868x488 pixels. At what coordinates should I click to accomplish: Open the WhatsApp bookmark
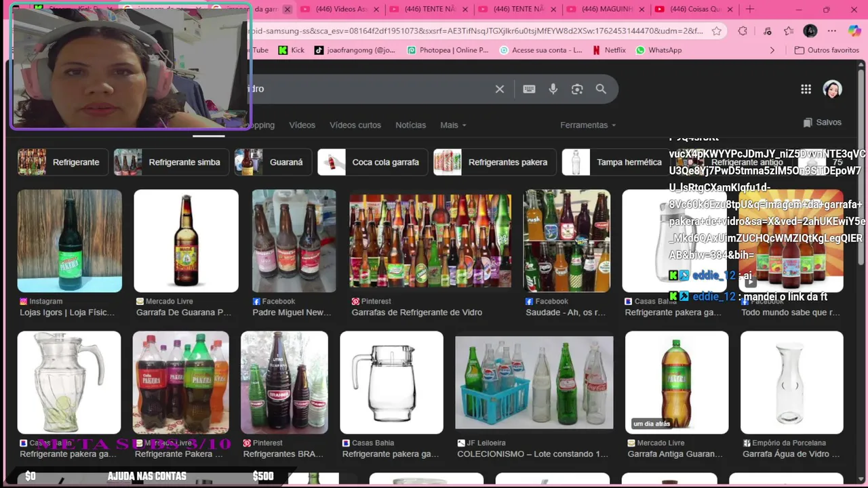[658, 50]
